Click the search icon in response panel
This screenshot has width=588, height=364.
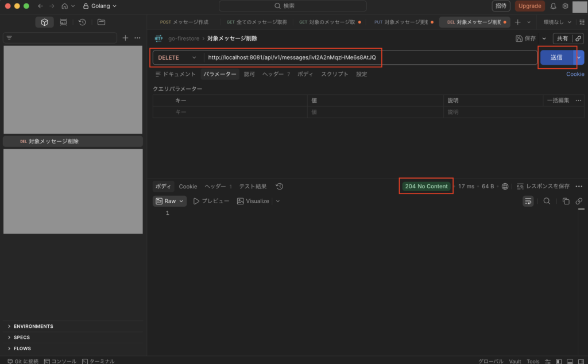[x=547, y=201]
